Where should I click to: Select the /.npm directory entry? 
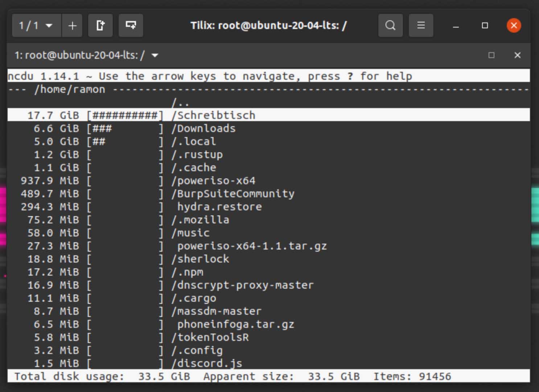point(269,272)
